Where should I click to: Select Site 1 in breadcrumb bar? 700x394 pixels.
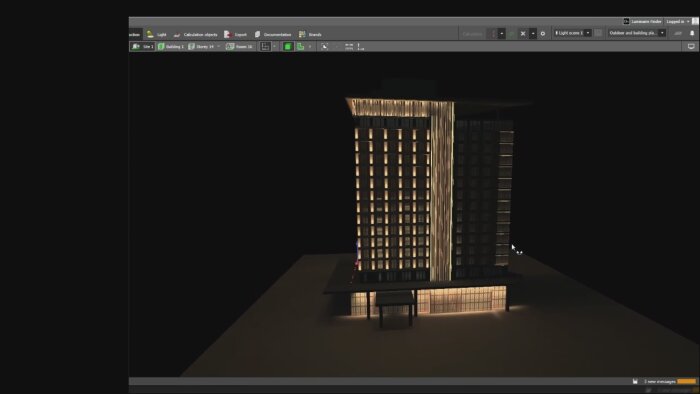pos(143,46)
